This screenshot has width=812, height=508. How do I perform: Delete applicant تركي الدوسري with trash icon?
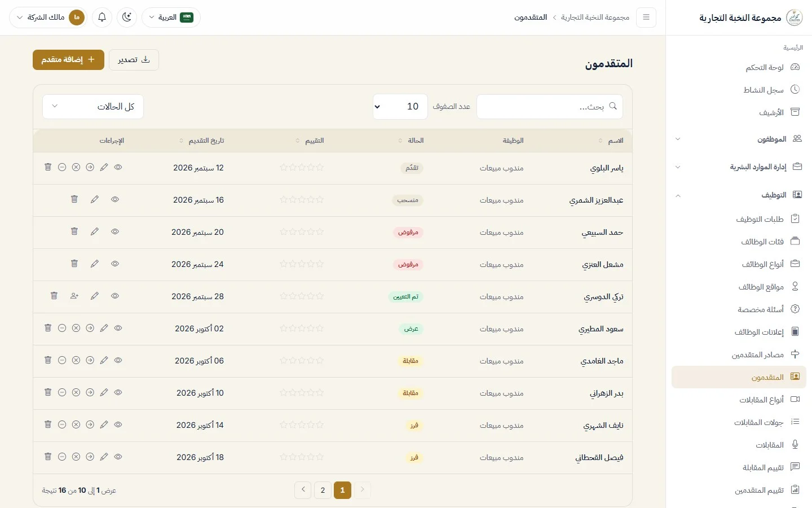54,296
